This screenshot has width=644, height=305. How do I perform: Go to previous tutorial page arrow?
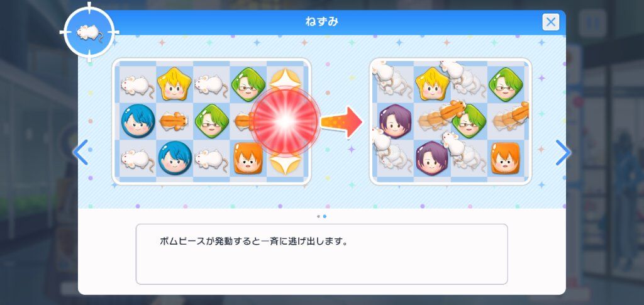80,152
